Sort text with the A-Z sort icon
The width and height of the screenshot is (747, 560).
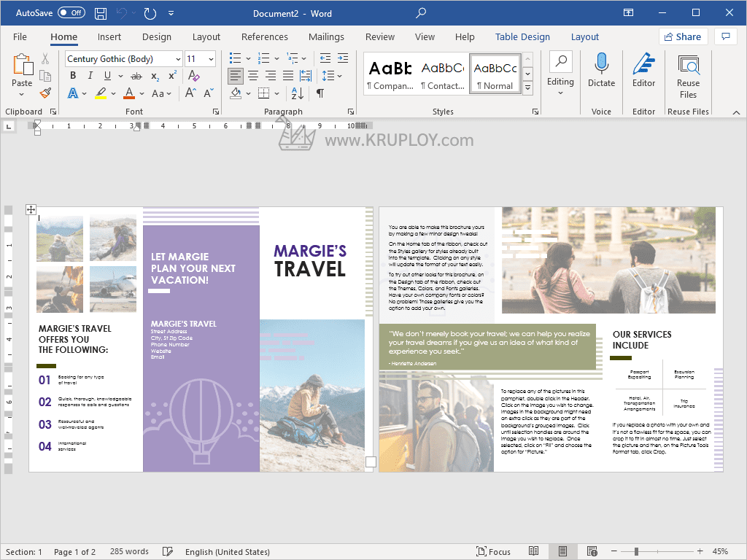point(298,93)
